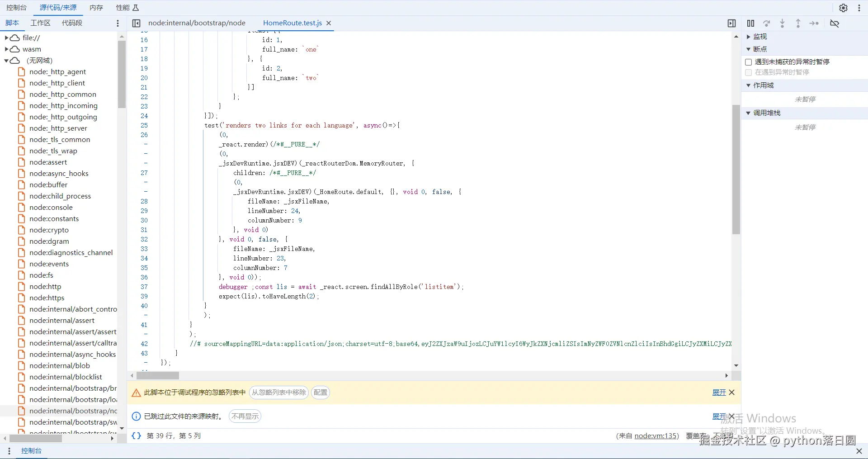
Task: Open node:internal/async_hooks in file tree
Action: (x=72, y=354)
